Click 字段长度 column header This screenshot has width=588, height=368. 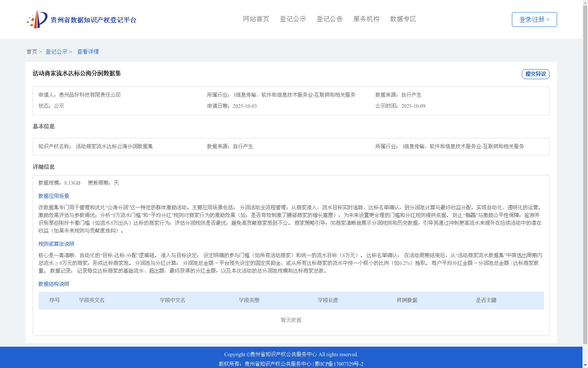[328, 300]
